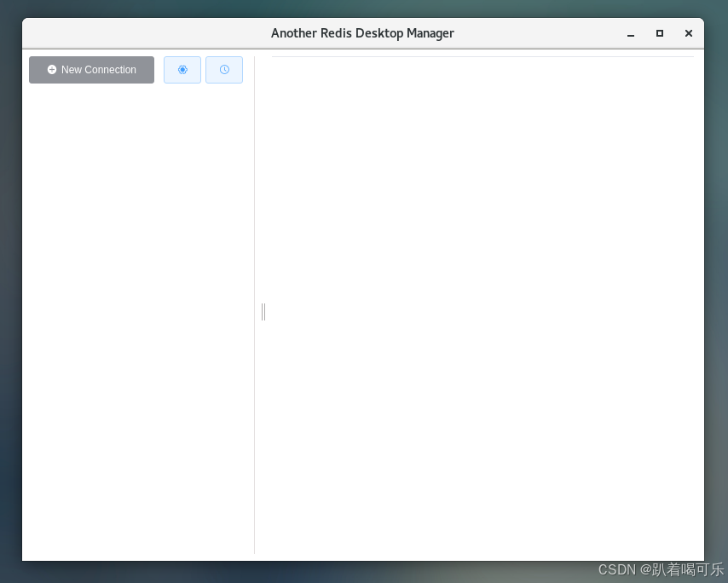Screen dimensions: 728x583
Task: Grab the sidebar resize handle
Action: (263, 311)
